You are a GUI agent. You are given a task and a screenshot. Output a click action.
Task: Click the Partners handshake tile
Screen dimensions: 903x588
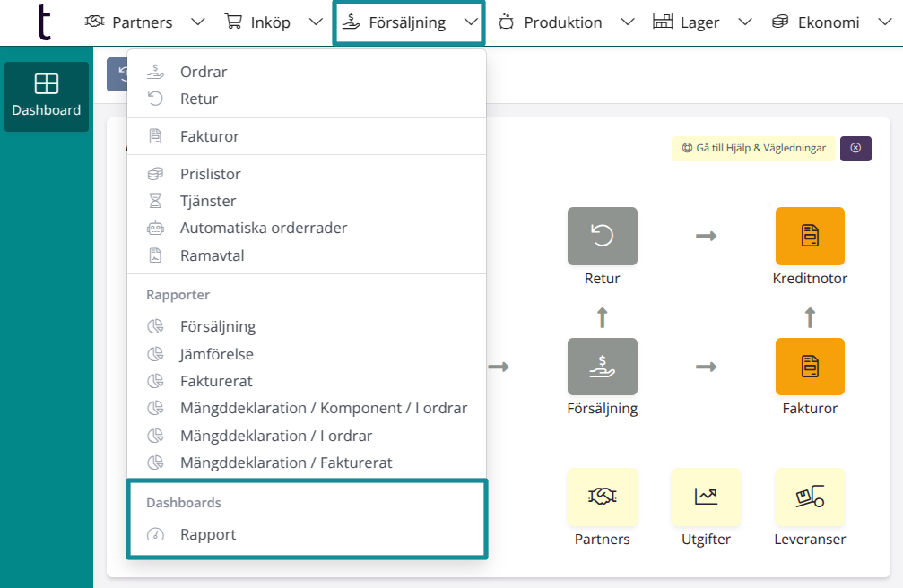coord(602,496)
